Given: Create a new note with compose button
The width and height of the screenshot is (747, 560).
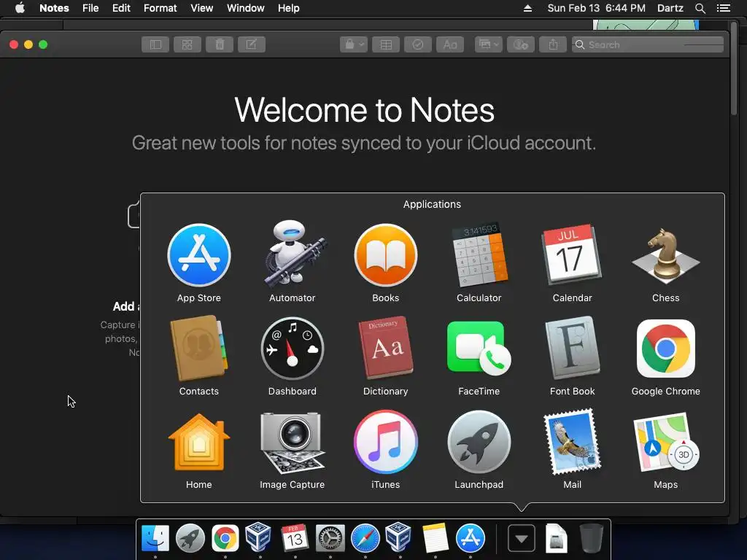Looking at the screenshot, I should click(252, 44).
